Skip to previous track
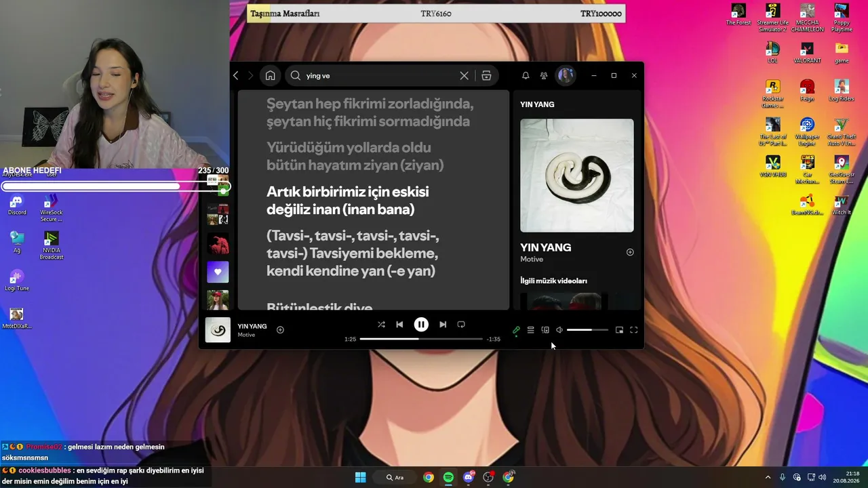 pos(399,325)
